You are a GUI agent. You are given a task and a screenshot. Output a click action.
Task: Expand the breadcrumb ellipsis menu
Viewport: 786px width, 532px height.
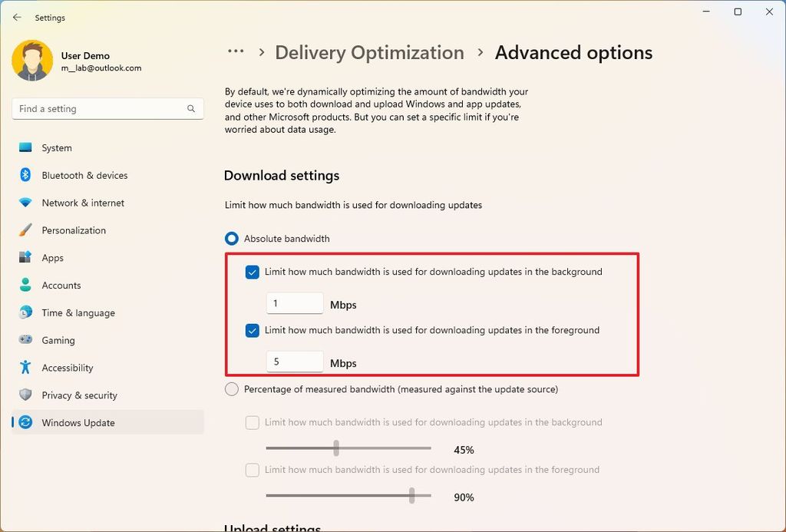(236, 51)
